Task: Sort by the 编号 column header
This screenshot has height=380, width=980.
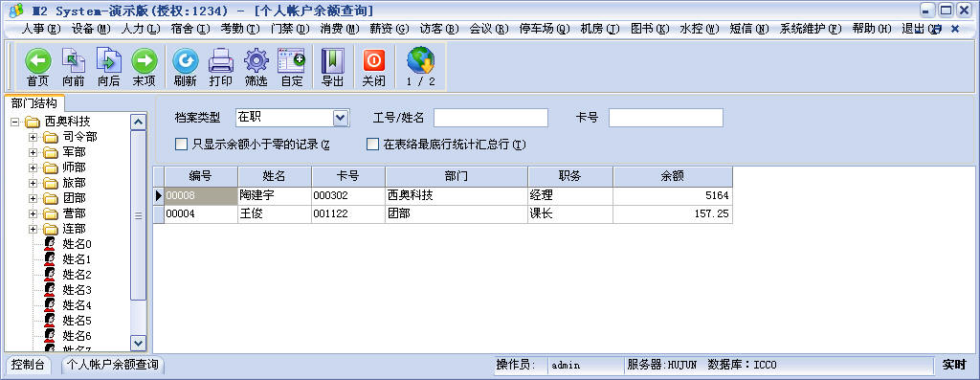Action: [x=201, y=176]
